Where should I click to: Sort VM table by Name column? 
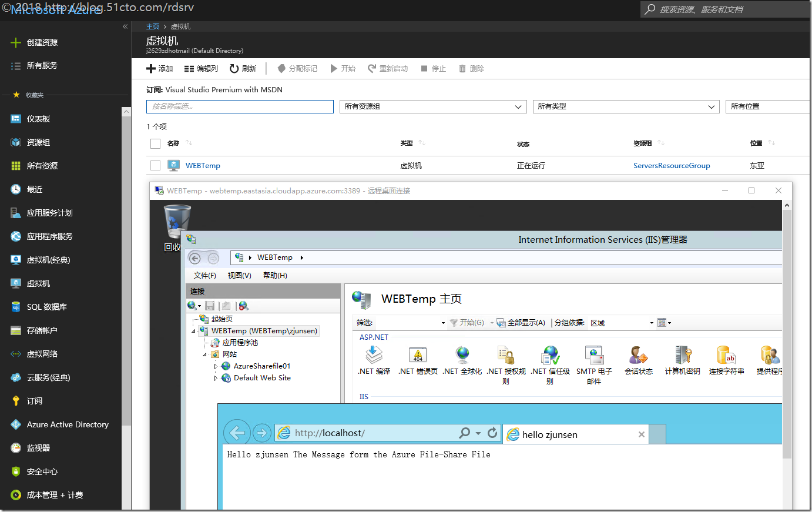[x=173, y=143]
